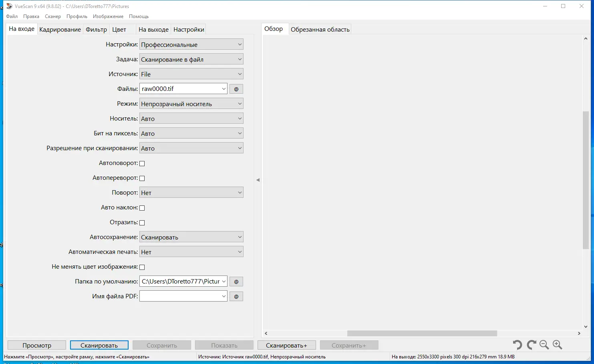Enable Не менять цвет изображения checkbox
Screen dimensions: 594x364
(x=142, y=267)
